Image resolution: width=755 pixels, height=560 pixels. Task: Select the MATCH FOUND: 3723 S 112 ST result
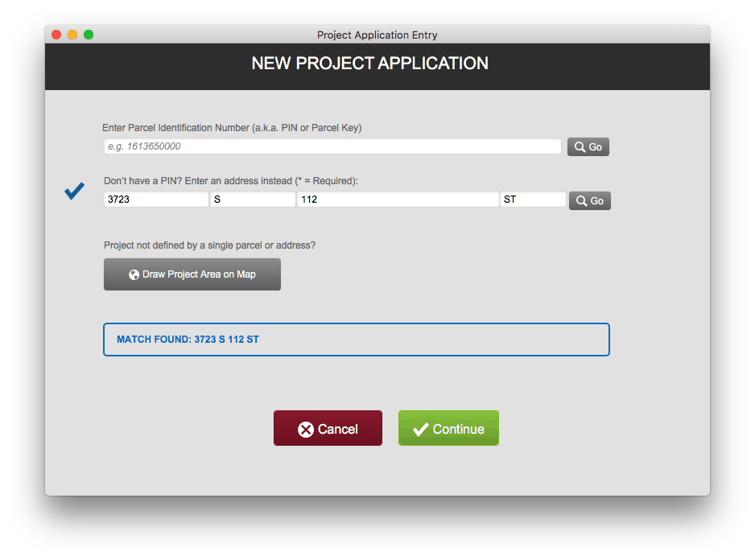click(357, 340)
